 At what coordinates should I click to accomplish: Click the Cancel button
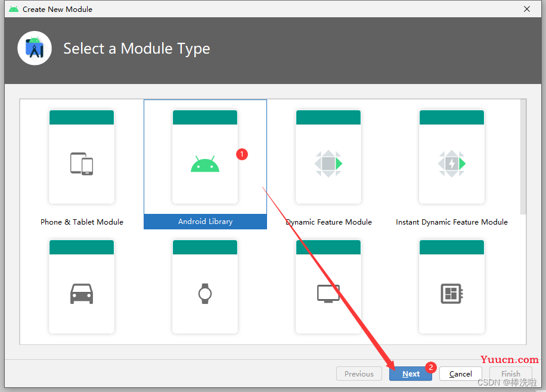[x=460, y=374]
